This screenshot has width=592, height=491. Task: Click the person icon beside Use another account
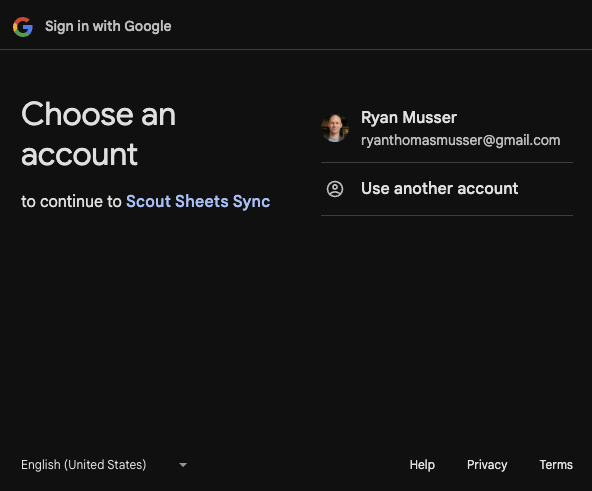(x=335, y=189)
